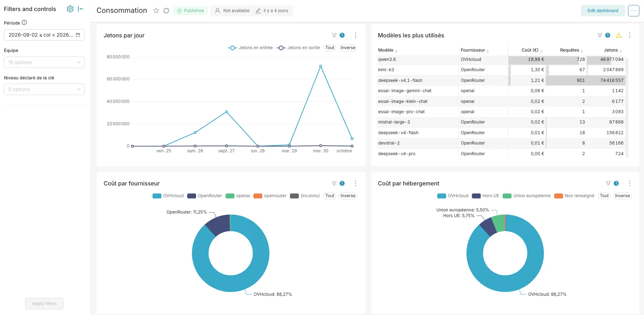
Task: Select Tout in Jetons par jour legend
Action: tap(330, 48)
